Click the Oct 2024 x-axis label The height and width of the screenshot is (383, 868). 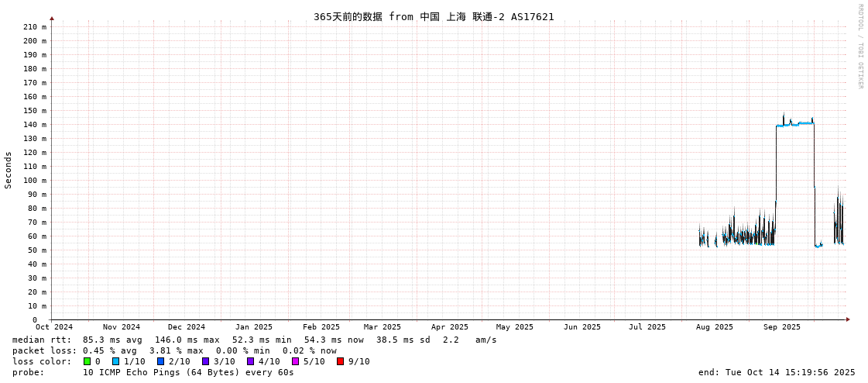(54, 327)
